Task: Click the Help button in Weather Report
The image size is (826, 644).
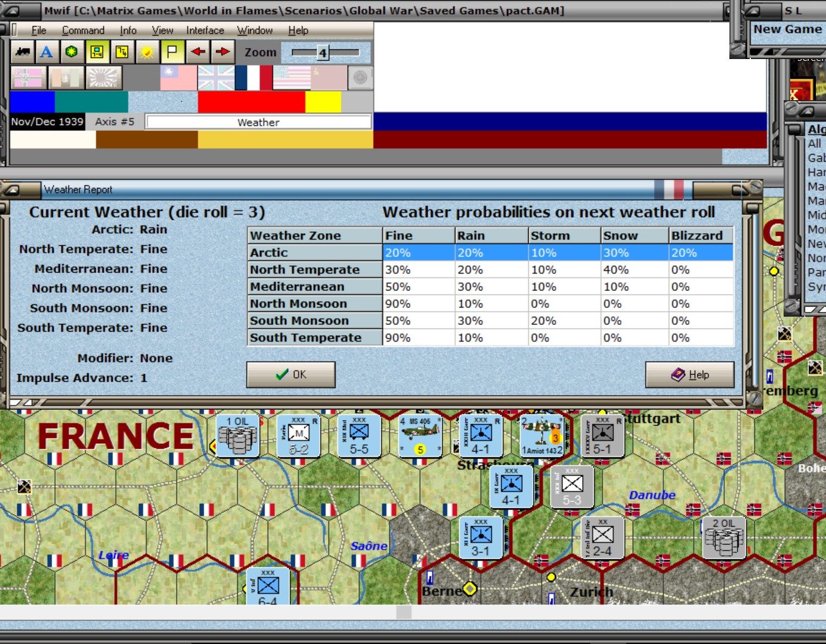Action: tap(690, 374)
